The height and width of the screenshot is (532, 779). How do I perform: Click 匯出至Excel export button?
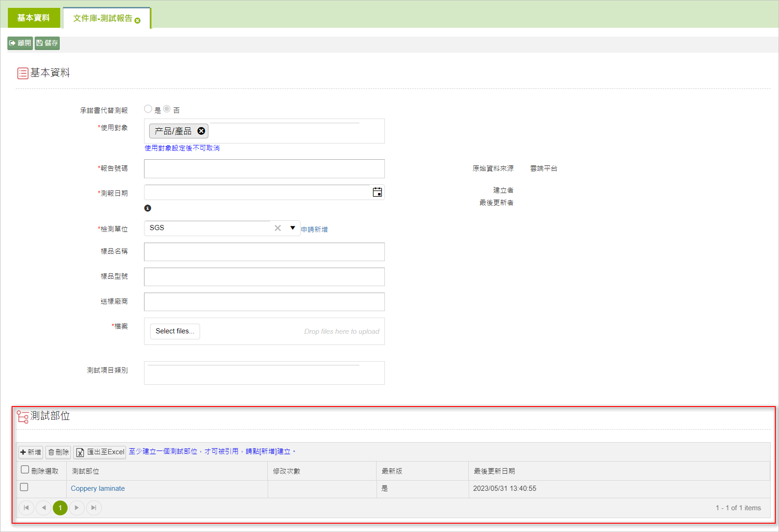coord(100,452)
